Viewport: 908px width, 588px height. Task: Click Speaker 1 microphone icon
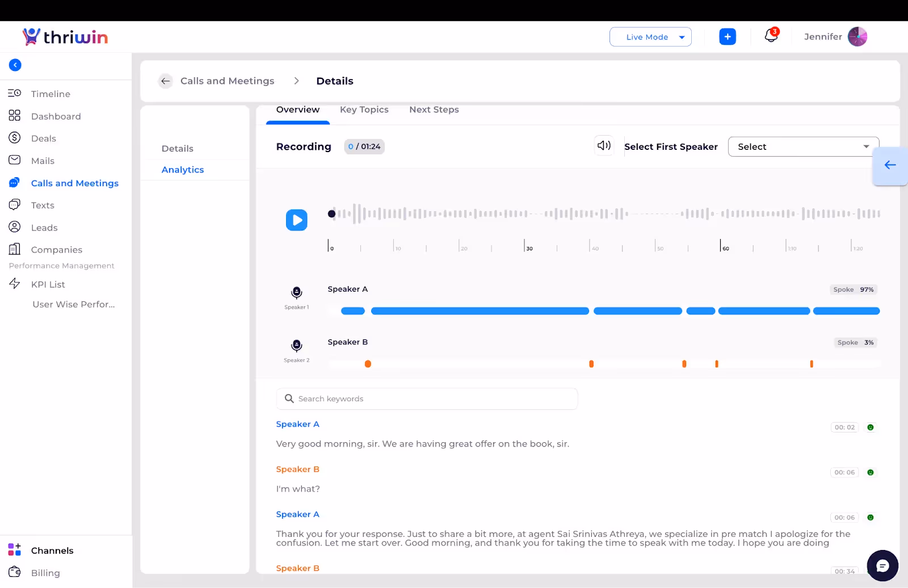[x=297, y=293]
